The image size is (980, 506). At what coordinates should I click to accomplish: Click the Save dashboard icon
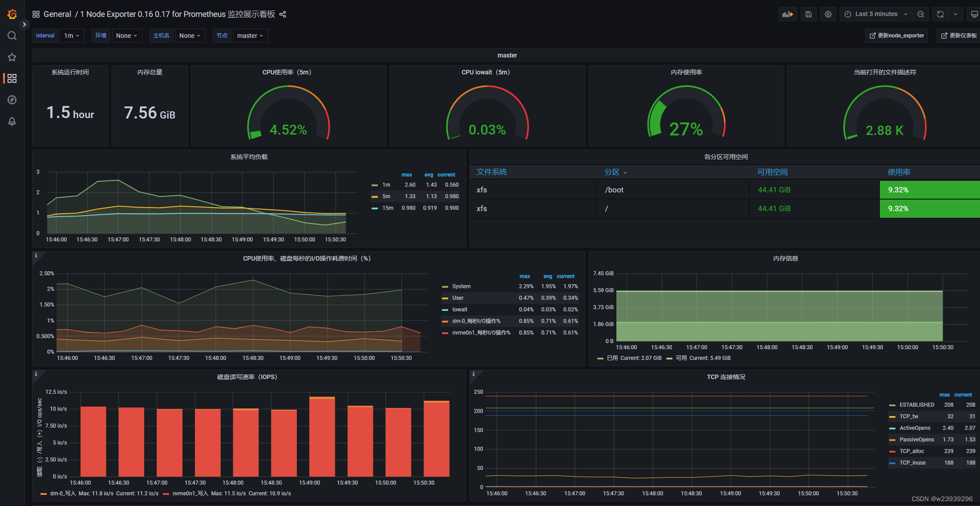(x=809, y=14)
